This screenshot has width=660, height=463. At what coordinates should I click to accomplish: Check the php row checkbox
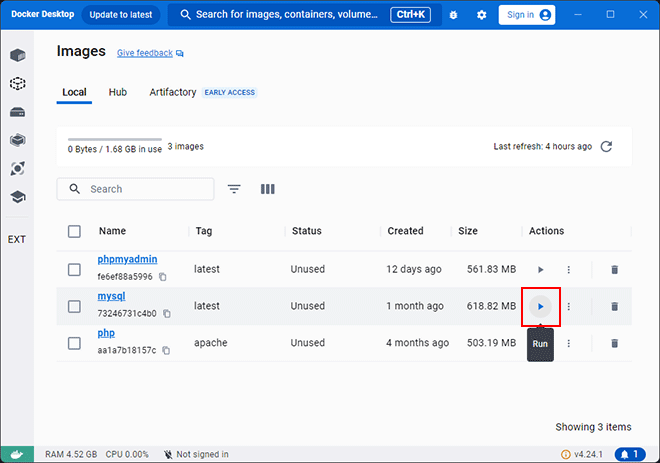pyautogui.click(x=75, y=343)
